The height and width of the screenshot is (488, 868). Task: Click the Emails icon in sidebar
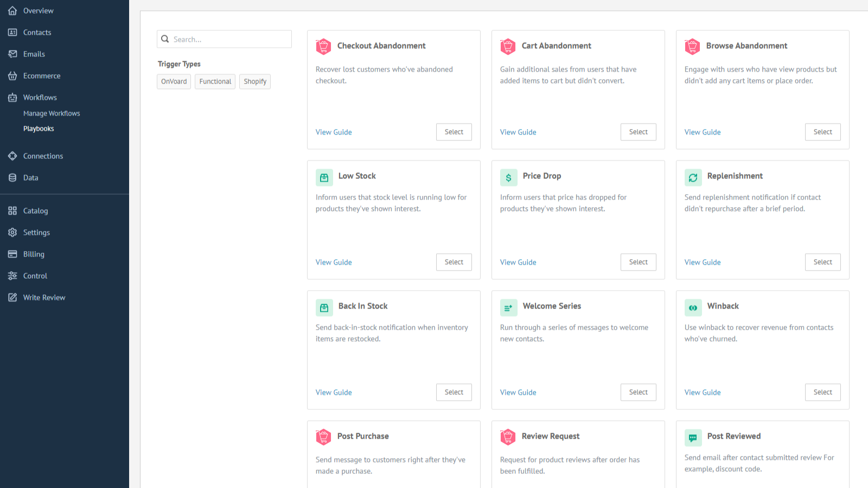click(12, 54)
